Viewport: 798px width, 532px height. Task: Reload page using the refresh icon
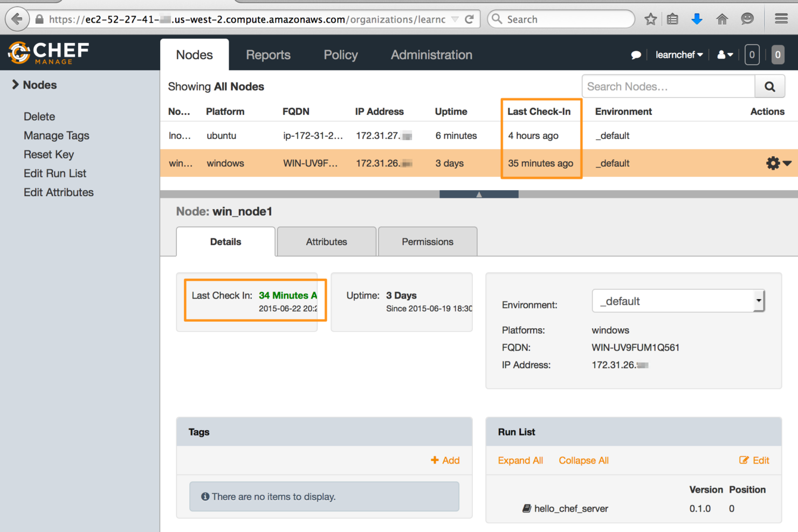point(469,19)
